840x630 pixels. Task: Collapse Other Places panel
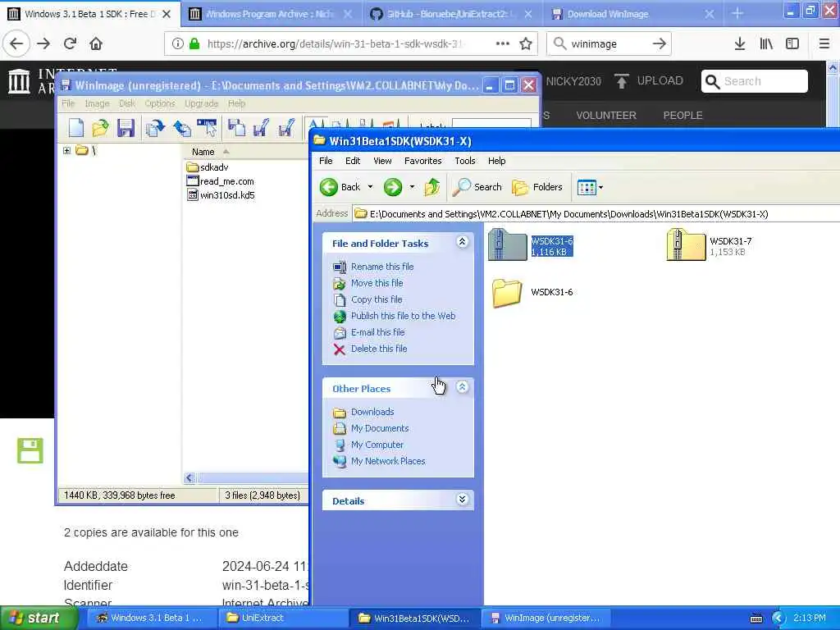[x=463, y=387]
